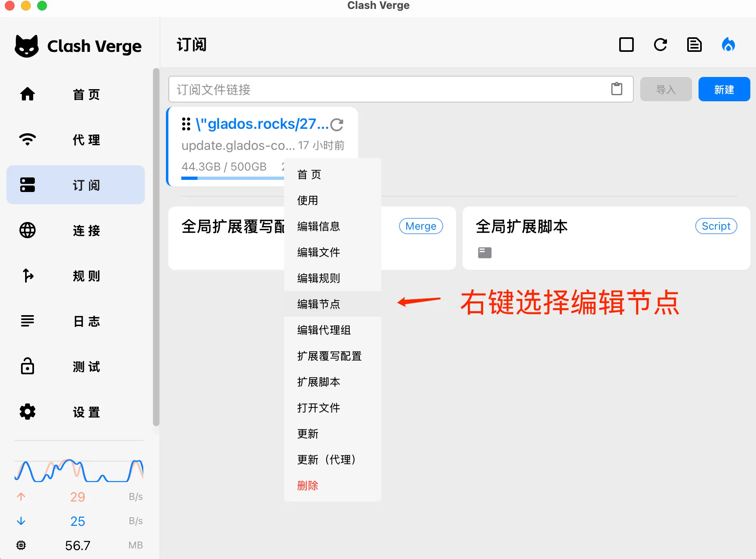Click the 新建 button
Screen dimensions: 756x559
tap(724, 89)
